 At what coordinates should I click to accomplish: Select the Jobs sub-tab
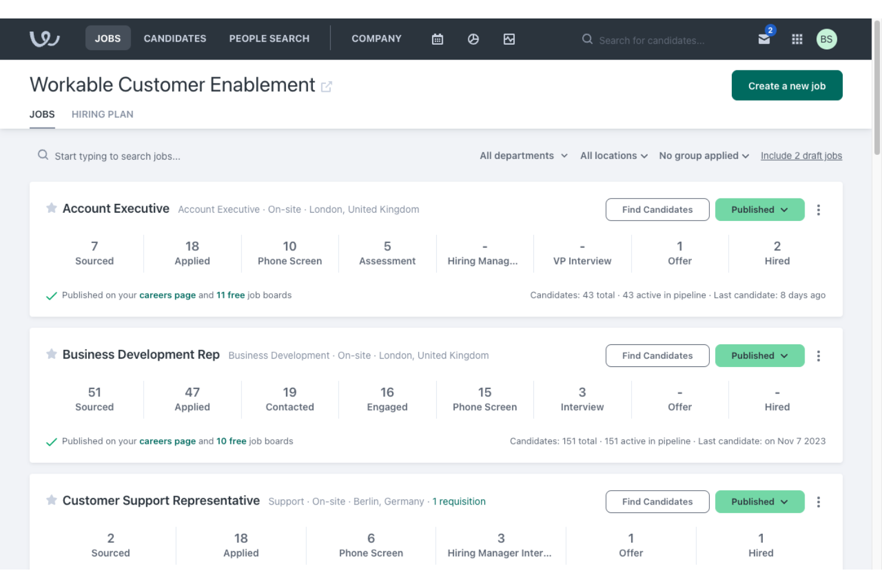tap(42, 114)
